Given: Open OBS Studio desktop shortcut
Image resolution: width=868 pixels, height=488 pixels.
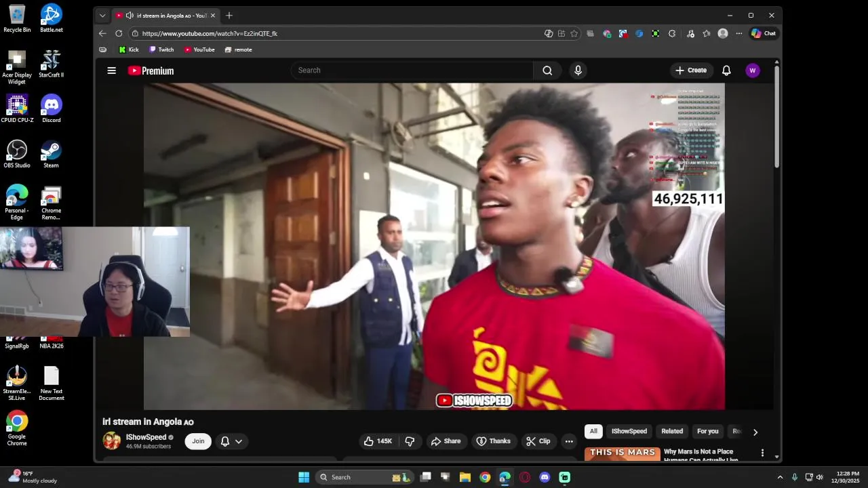Looking at the screenshot, I should pos(17,154).
